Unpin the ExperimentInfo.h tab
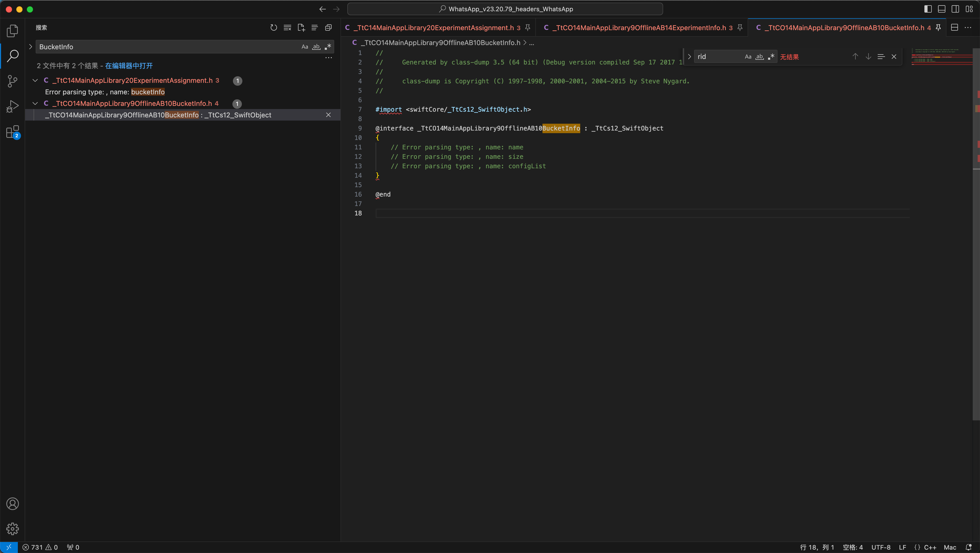Viewport: 980px width, 553px height. click(740, 27)
